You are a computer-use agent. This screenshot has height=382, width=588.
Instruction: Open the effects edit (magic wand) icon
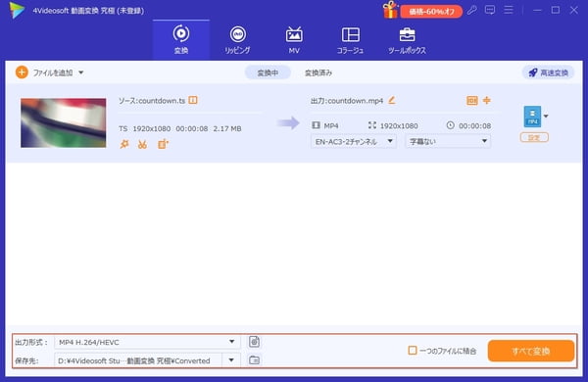pos(124,144)
